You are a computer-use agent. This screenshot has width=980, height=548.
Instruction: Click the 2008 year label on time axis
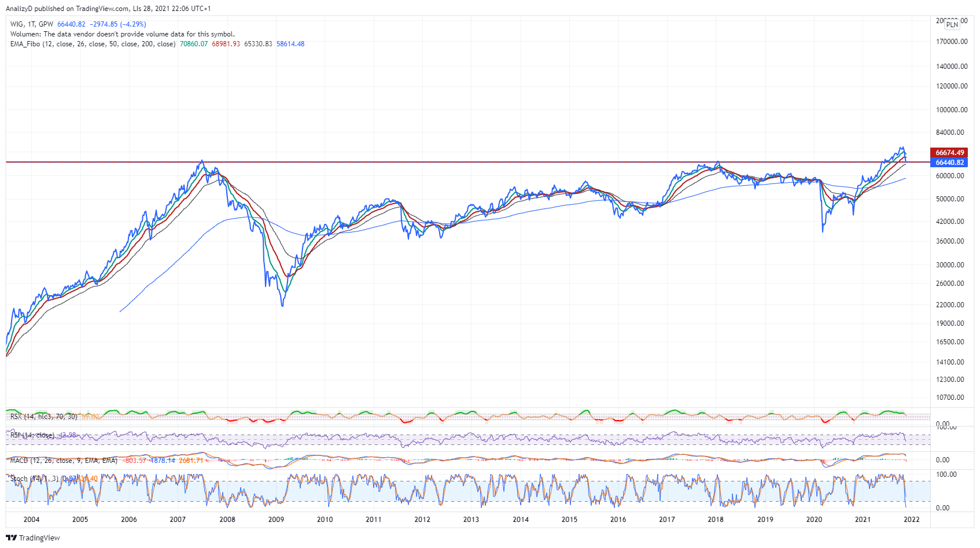(x=227, y=519)
